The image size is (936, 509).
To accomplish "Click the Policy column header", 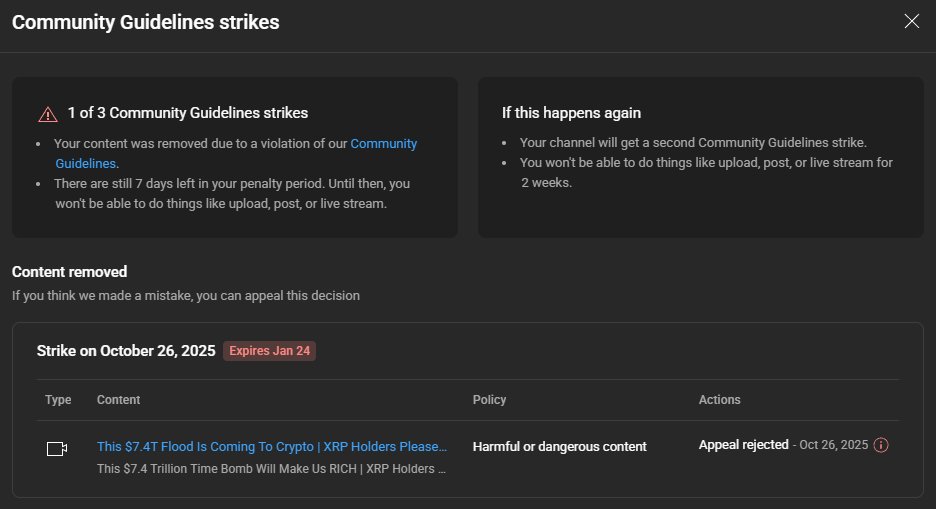I will tap(489, 400).
